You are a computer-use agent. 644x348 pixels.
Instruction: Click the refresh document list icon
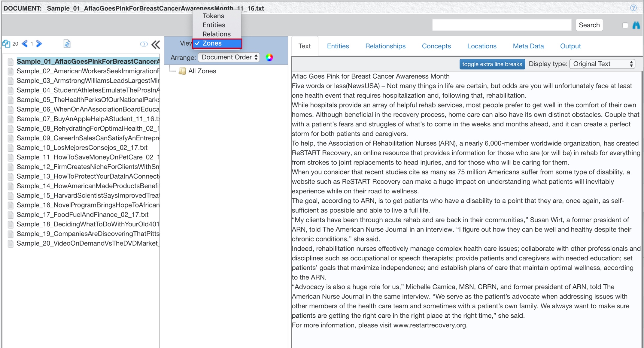(x=67, y=44)
